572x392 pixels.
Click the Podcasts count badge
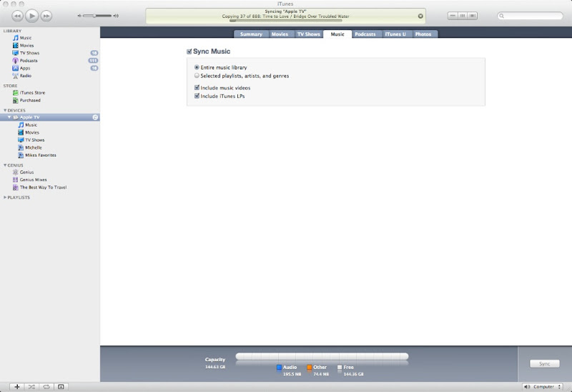[x=93, y=61]
